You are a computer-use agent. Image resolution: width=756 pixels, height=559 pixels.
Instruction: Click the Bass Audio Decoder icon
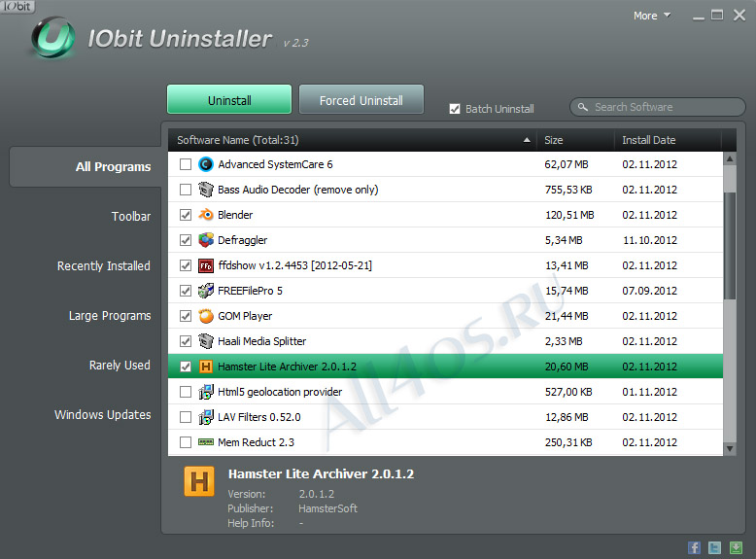point(206,190)
